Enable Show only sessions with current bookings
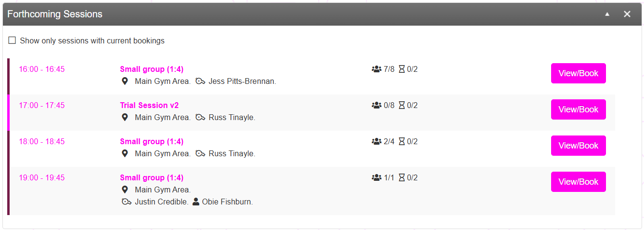Screen dimensions: 644x230 [x=12, y=41]
